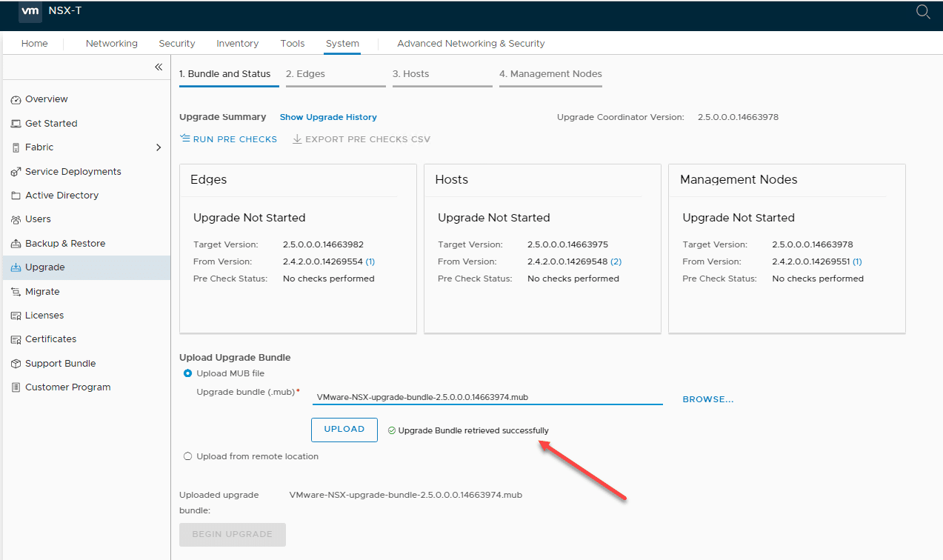The height and width of the screenshot is (560, 943).
Task: Open Service Deployments from the sidebar
Action: (x=15, y=171)
